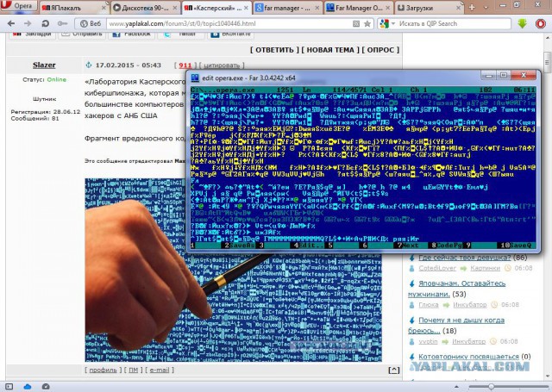Open the Opera main menu button
This screenshot has width=552, height=392.
tap(18, 6)
